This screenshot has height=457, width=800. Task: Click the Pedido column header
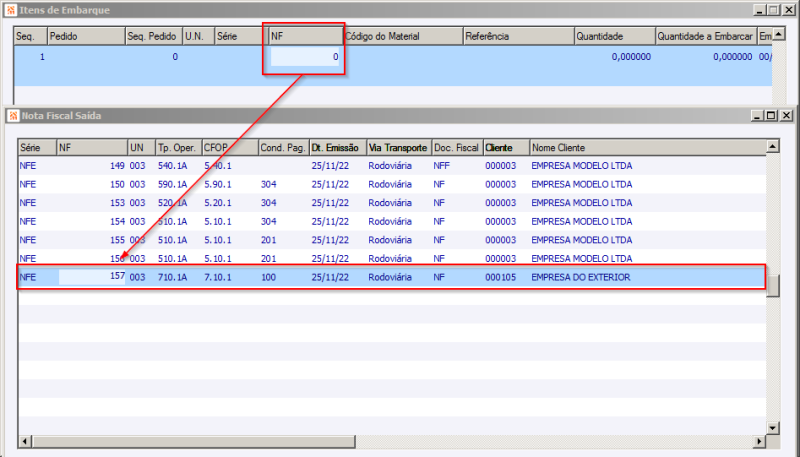tap(86, 36)
